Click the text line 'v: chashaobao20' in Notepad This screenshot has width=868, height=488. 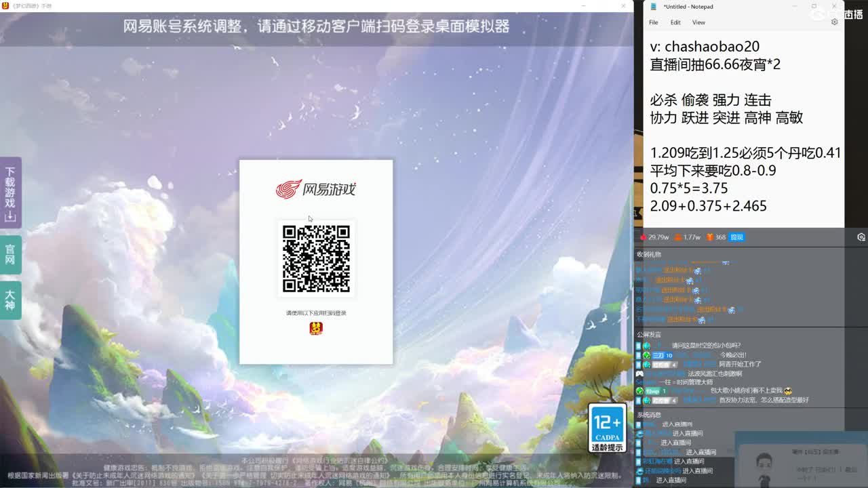[x=705, y=47]
